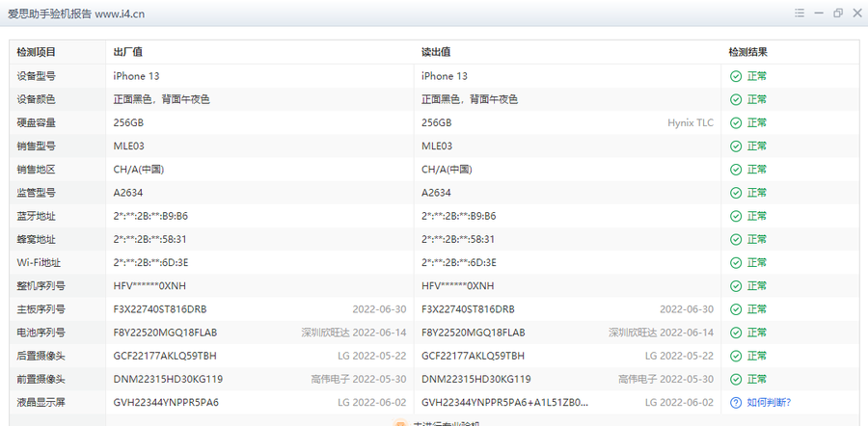Select the 销售地区 row label
This screenshot has width=868, height=426.
36,170
